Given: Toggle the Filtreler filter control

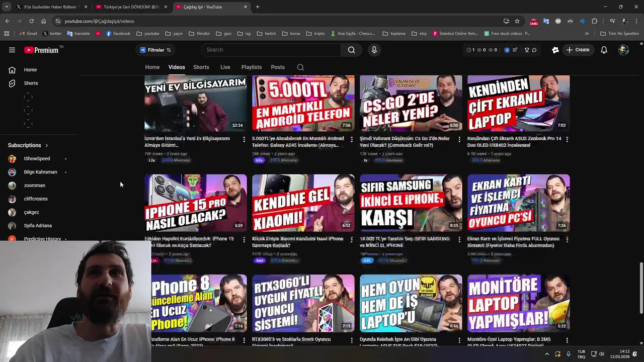Looking at the screenshot, I should (155, 50).
